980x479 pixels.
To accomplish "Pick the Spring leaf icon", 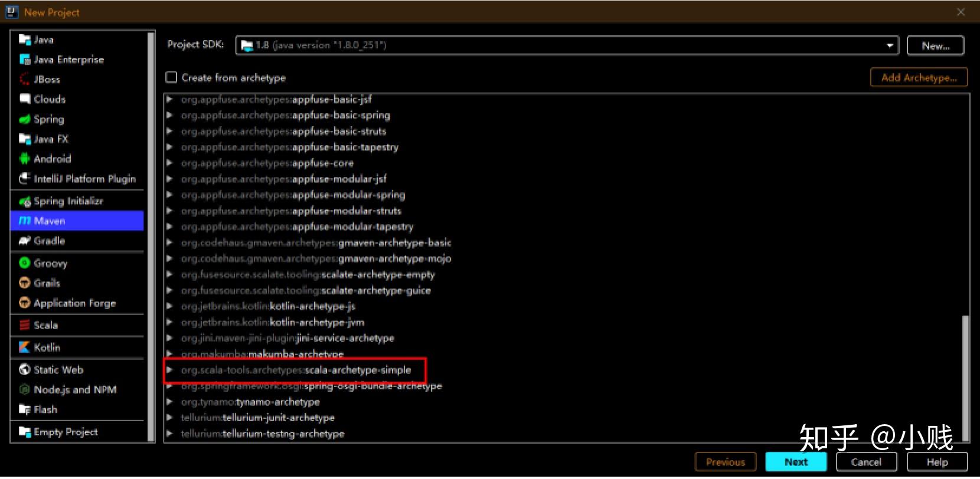I will point(24,119).
